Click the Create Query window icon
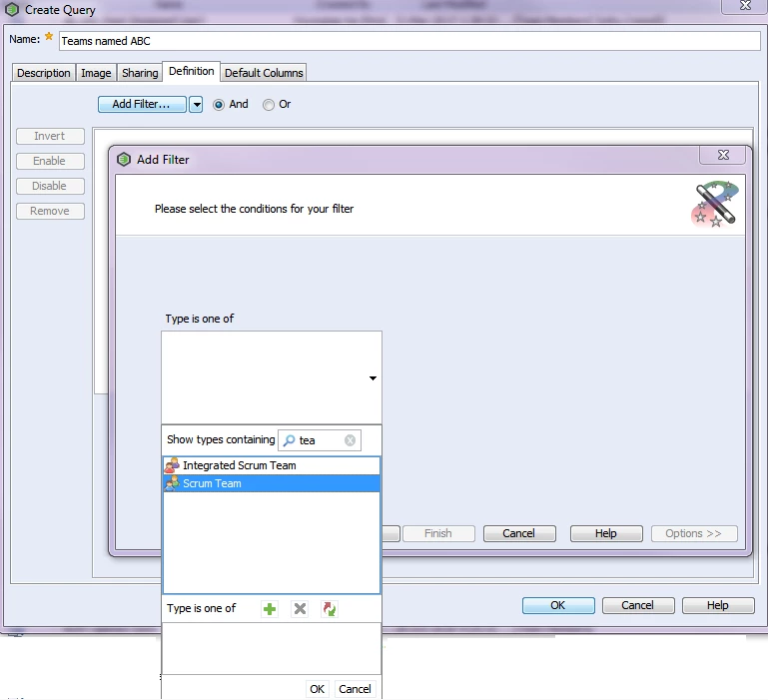The image size is (768, 700). point(12,9)
